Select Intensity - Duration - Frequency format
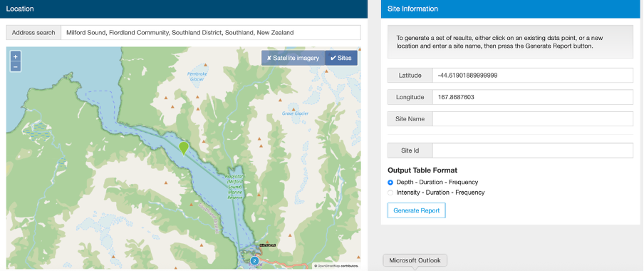The width and height of the screenshot is (644, 271). 390,193
